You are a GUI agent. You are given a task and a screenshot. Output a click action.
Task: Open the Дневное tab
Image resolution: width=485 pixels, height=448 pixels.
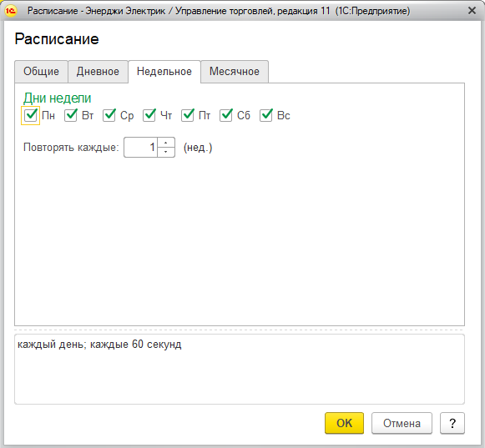pos(98,72)
